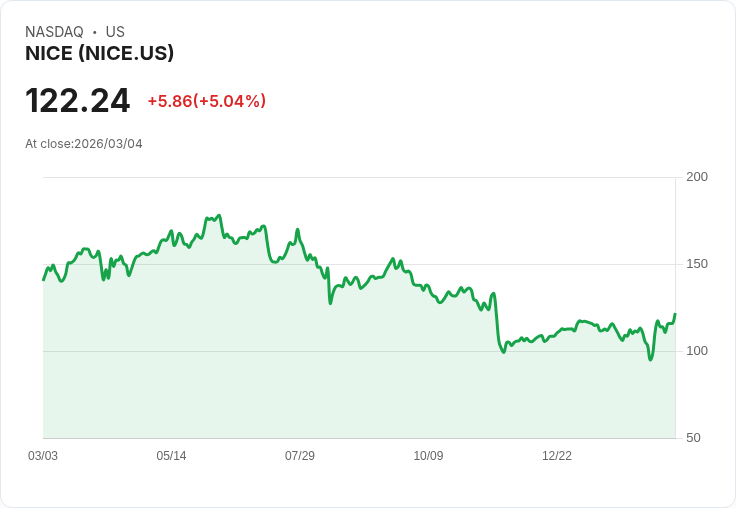This screenshot has height=508, width=736.
Task: Click the final rightmost point of the price line
Action: pos(675,314)
